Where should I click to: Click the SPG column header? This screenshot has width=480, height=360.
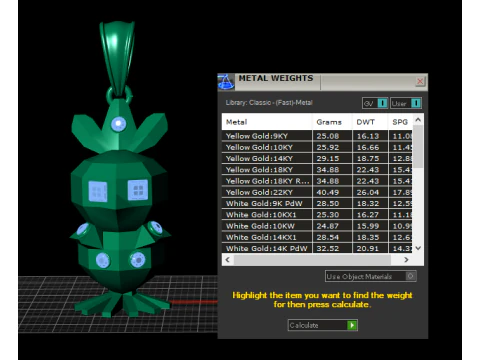pyautogui.click(x=400, y=122)
